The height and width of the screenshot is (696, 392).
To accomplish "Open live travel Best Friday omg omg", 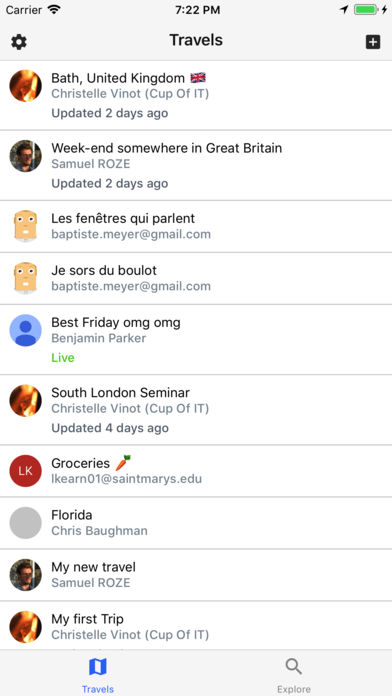I will pyautogui.click(x=196, y=340).
